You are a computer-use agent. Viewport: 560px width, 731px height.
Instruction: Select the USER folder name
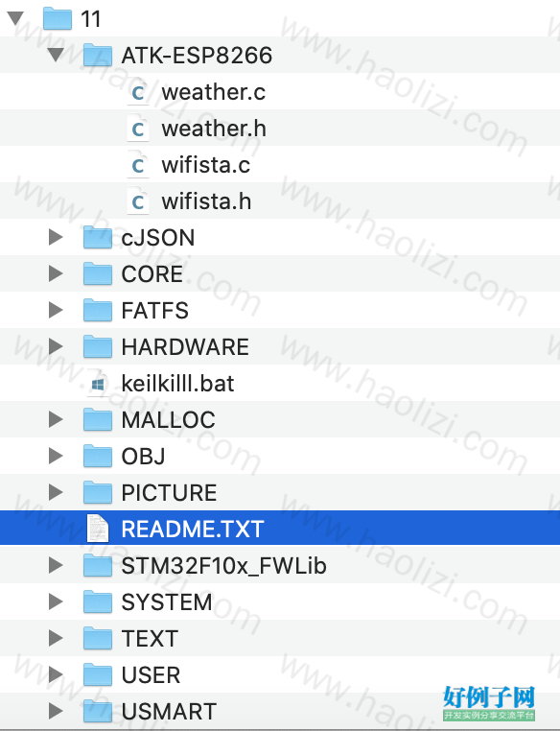[151, 675]
